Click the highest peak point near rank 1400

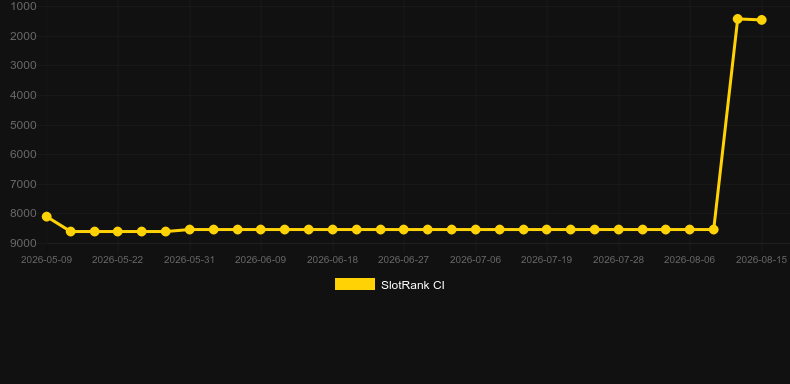pos(738,19)
